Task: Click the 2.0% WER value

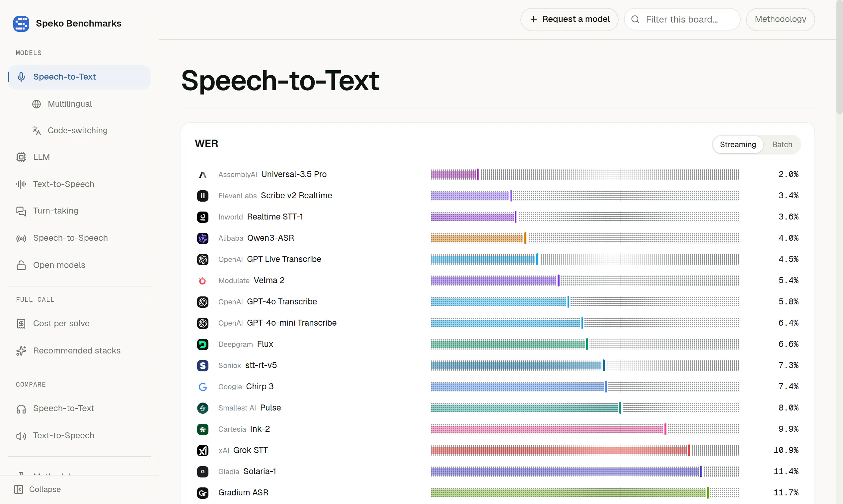Action: 788,174
